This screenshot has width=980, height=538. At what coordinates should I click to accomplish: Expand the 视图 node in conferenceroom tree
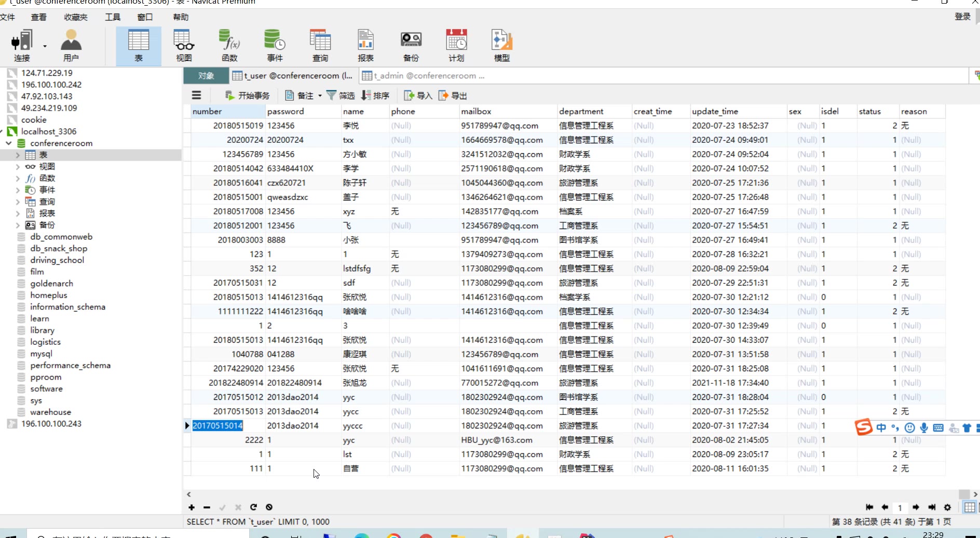(x=18, y=167)
